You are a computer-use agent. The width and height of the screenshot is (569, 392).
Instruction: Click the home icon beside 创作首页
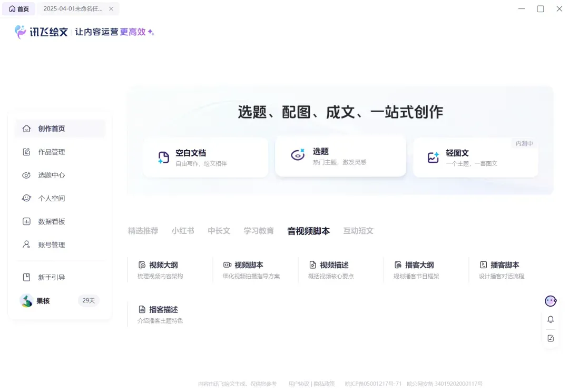pyautogui.click(x=26, y=129)
